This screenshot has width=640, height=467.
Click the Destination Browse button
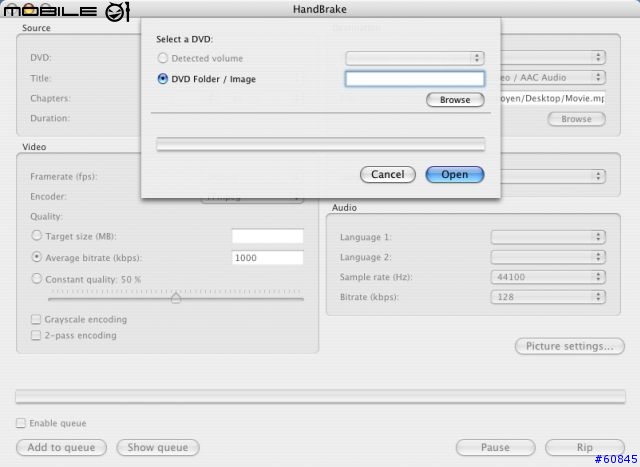[x=576, y=119]
